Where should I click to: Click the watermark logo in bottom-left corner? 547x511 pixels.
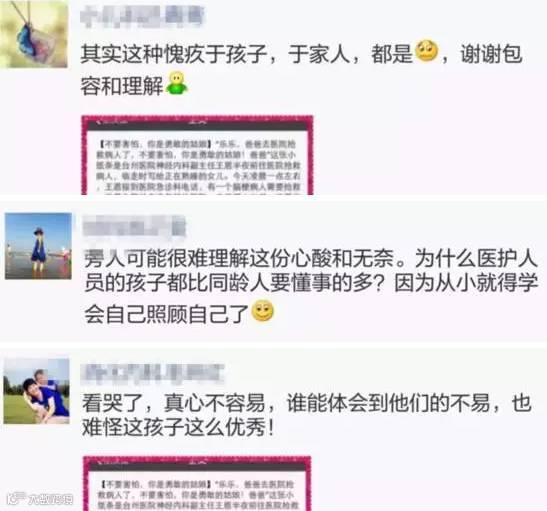pos(40,499)
